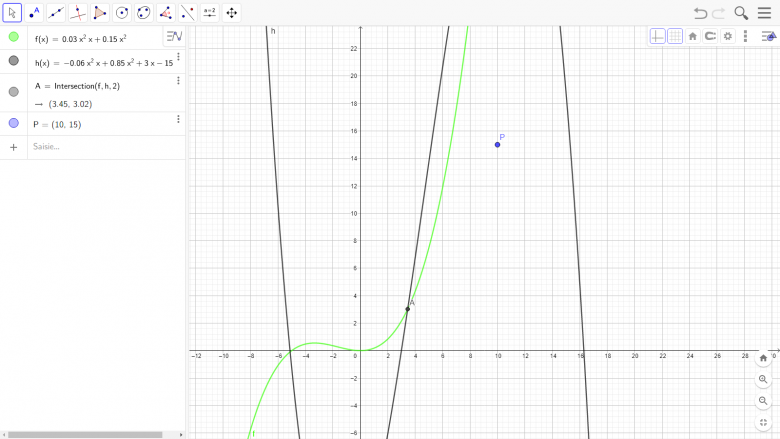This screenshot has width=780, height=439.
Task: Open the style bar three-dots menu
Action: (745, 36)
